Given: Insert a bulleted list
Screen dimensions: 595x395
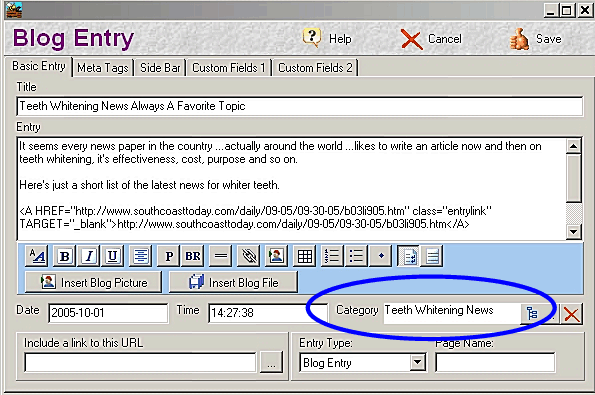Looking at the screenshot, I should (x=356, y=256).
